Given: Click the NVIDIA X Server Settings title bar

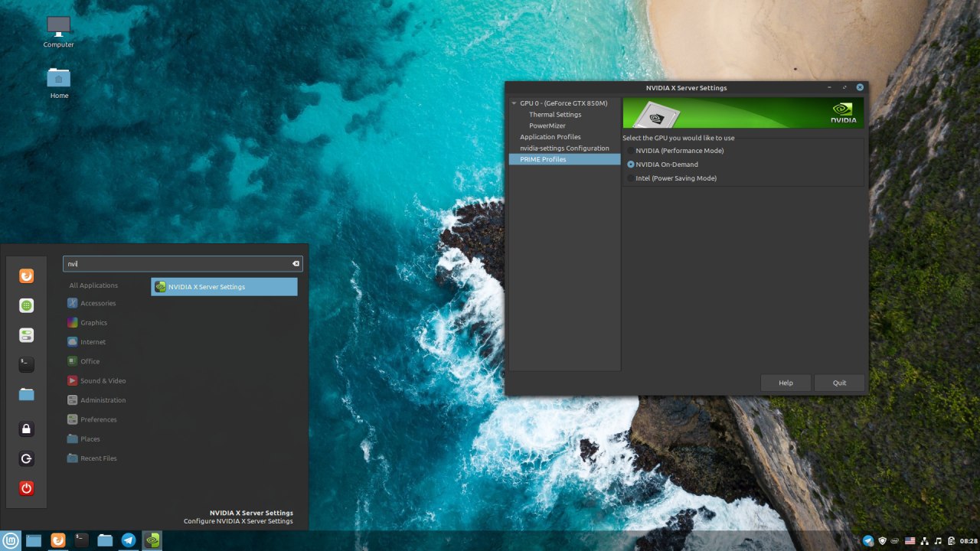Looking at the screenshot, I should click(x=686, y=87).
